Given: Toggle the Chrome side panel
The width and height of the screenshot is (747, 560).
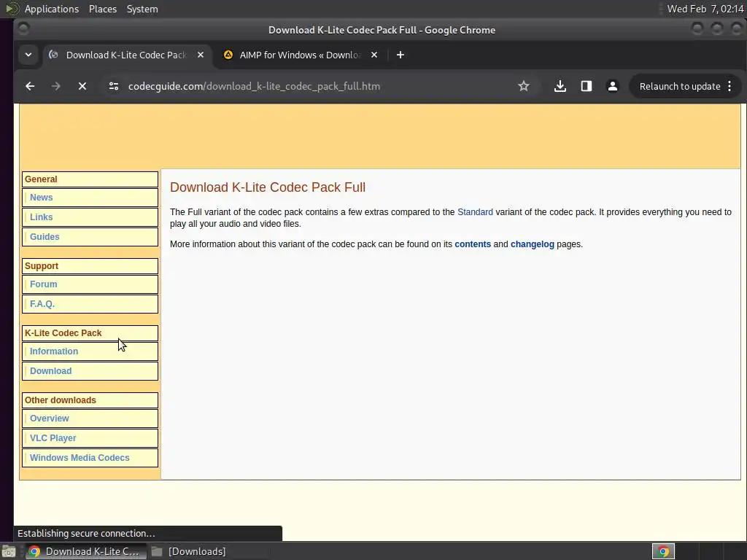Looking at the screenshot, I should (x=587, y=86).
